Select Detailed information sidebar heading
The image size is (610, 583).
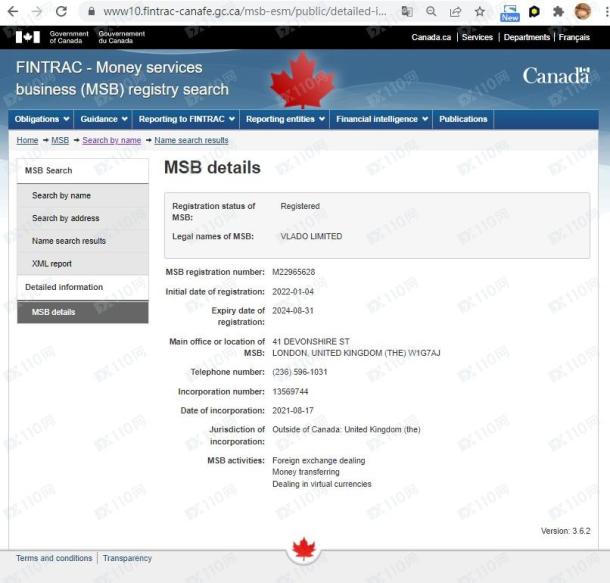(82, 287)
